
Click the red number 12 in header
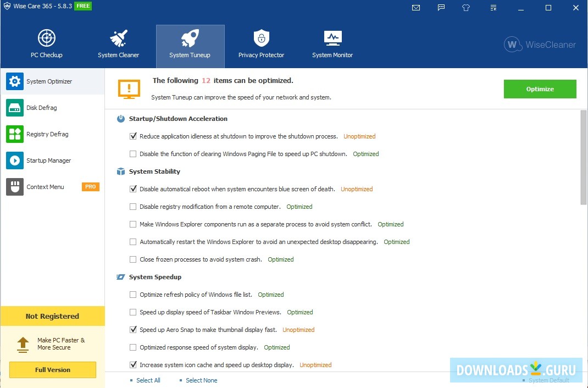[206, 81]
